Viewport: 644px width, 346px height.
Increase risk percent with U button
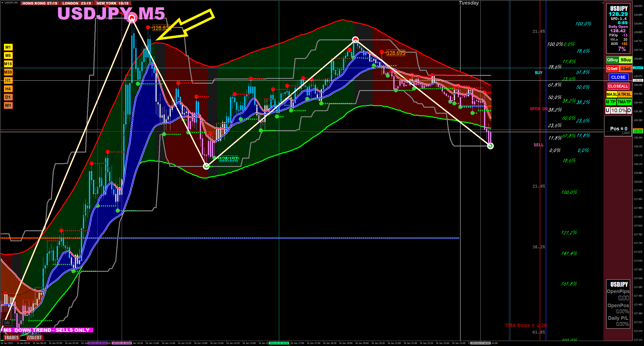tap(607, 110)
